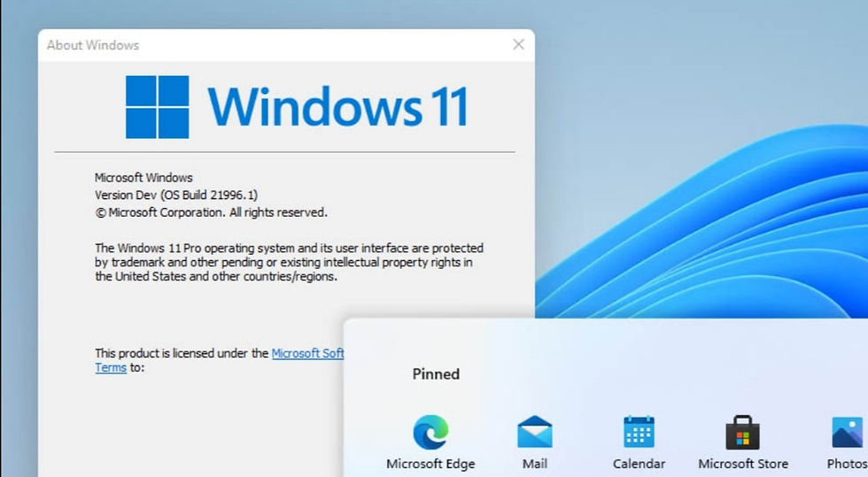Click the "Microsoft Windows" text line
The height and width of the screenshot is (477, 868).
[143, 178]
